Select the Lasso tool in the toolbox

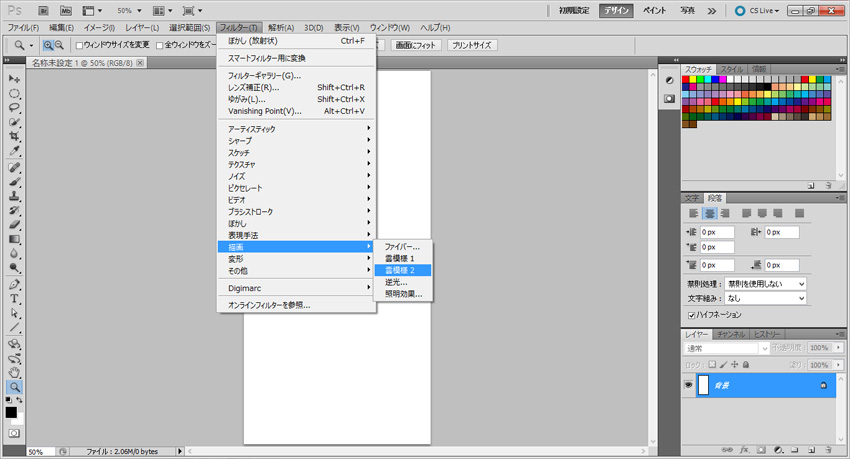(x=15, y=107)
